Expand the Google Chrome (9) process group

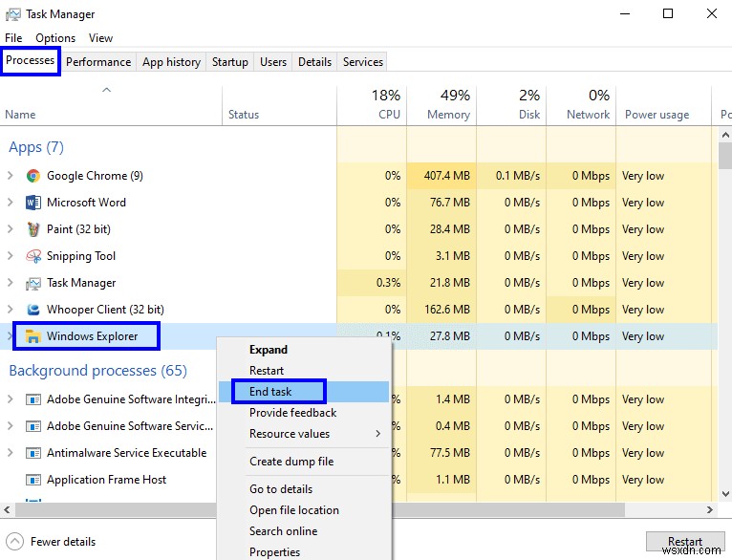click(x=11, y=176)
